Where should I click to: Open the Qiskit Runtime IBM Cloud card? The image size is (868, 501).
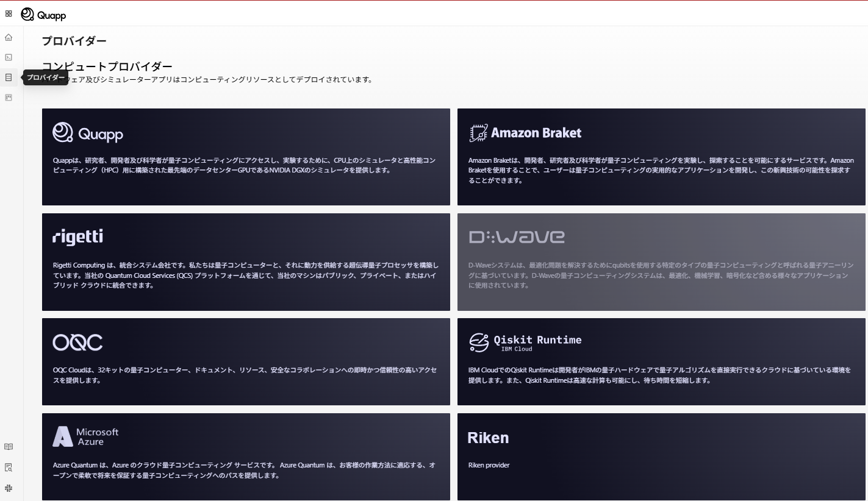[x=661, y=361]
